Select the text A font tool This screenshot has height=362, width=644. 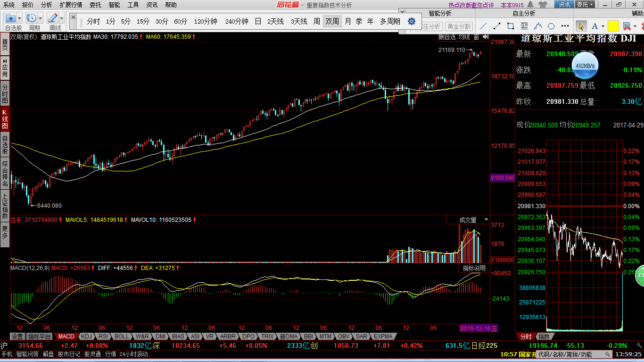pos(594,26)
